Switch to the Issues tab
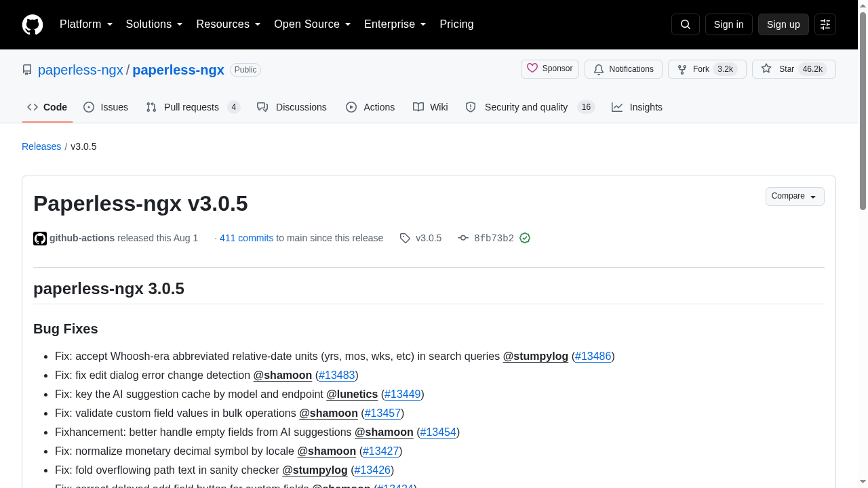 tap(106, 107)
